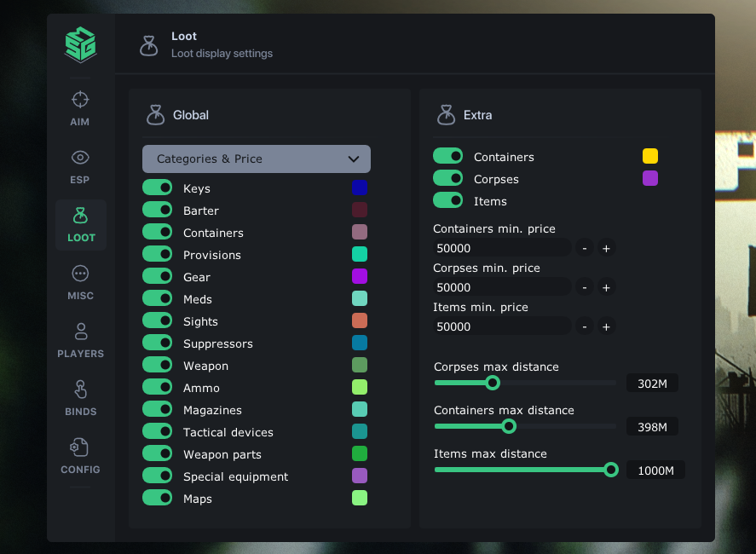Screen dimensions: 756x554
Task: Select the LOOT bag icon in sidebar
Action: point(80,216)
